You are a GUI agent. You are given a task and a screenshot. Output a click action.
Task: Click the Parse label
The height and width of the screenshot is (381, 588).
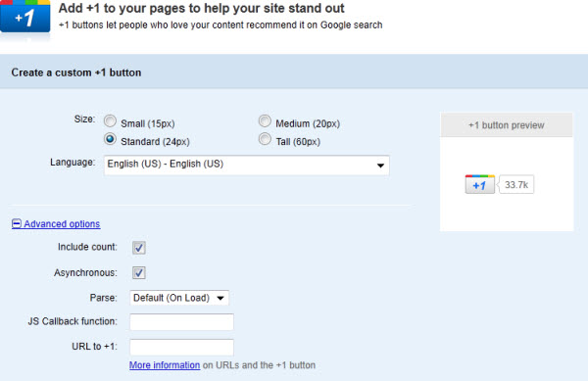104,298
